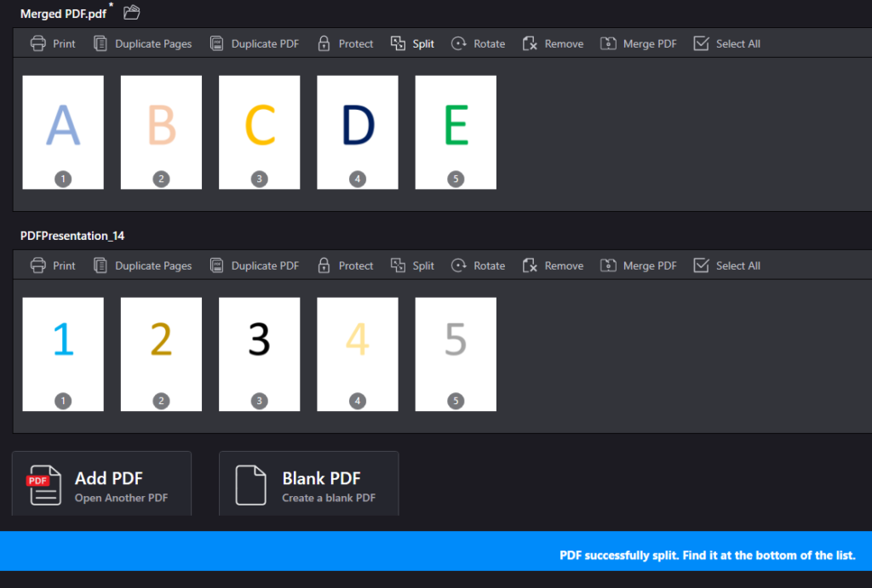
Task: Click the Remove icon in Merged PDF toolbar
Action: (x=530, y=43)
